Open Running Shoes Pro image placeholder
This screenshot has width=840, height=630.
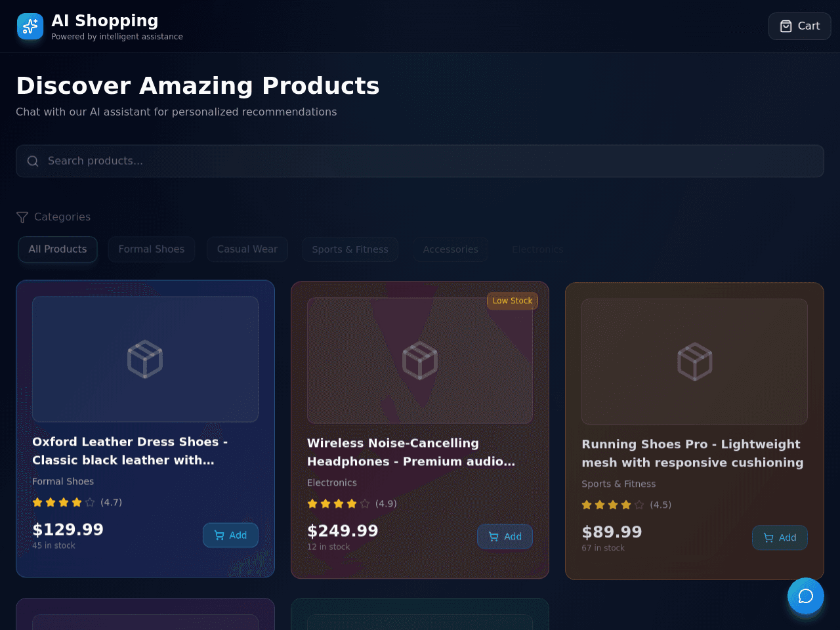click(694, 362)
